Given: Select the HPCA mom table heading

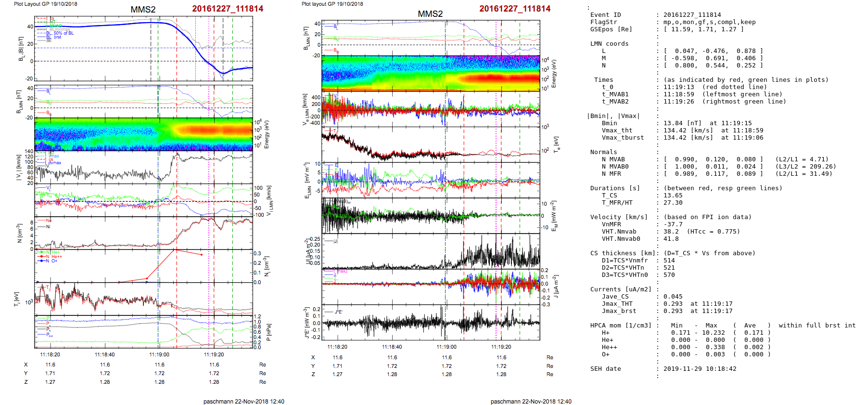Looking at the screenshot, I should click(x=621, y=326).
